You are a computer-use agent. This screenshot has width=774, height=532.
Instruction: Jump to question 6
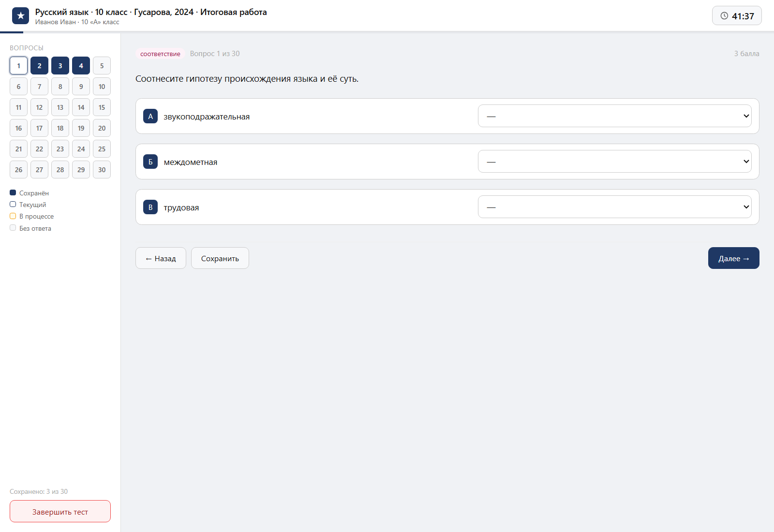coord(18,87)
